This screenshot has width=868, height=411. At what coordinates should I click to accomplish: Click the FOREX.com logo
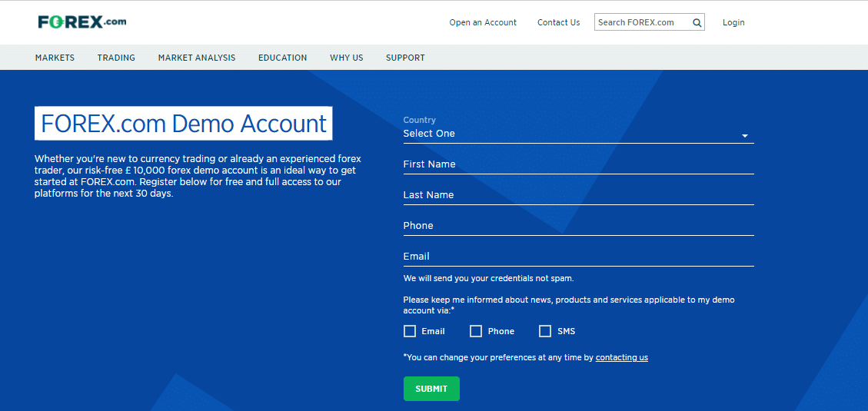(82, 22)
